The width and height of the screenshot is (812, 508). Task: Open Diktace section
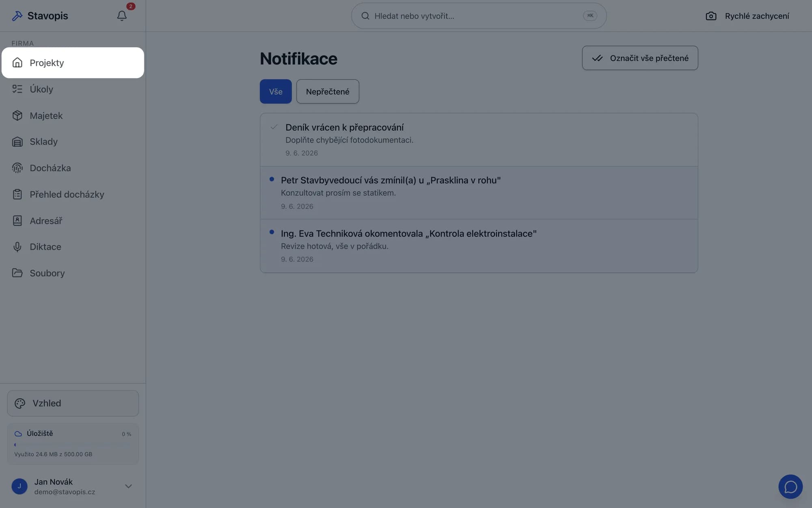(73, 247)
